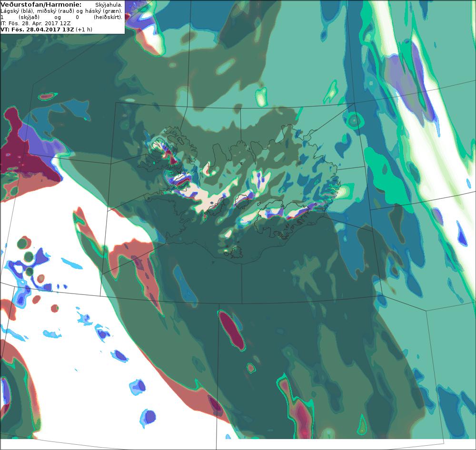Select the "IT: Fös. 28. Apr. 2017 12Z" line
The width and height of the screenshot is (476, 450).
click(36, 23)
